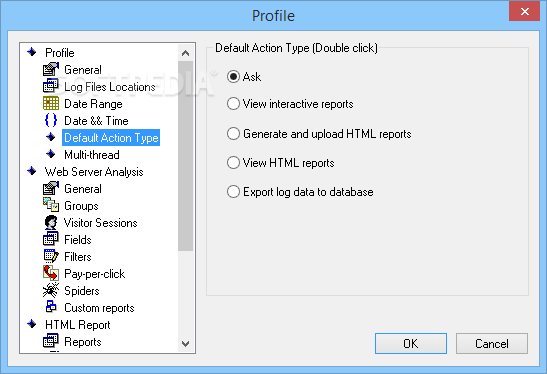Open Reports under HTML Report
Viewport: 547px width, 374px height.
pos(83,342)
